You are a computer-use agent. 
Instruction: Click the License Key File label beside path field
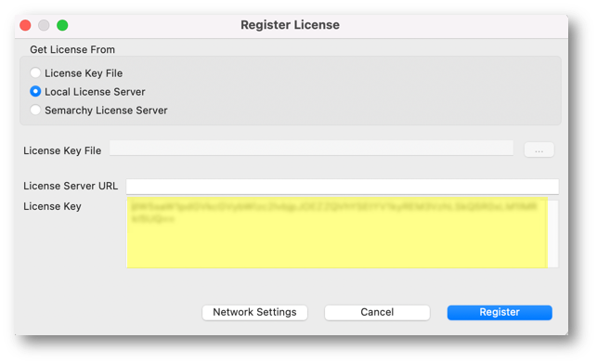(62, 150)
